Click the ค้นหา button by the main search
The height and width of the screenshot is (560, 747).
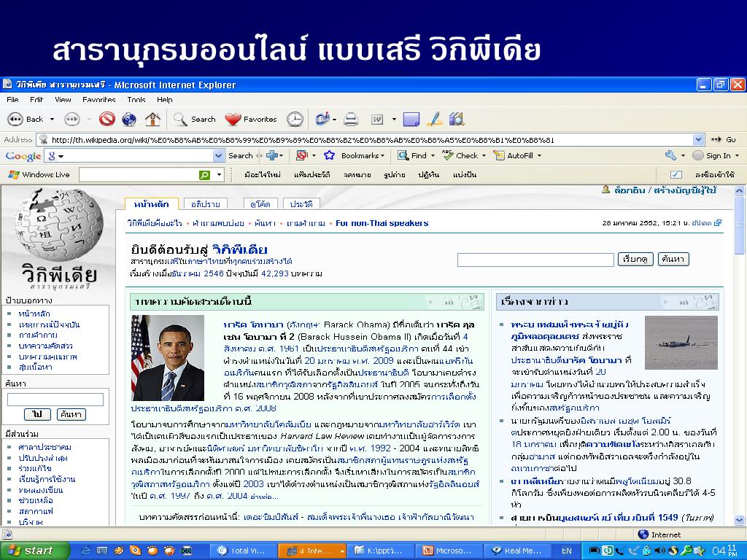[x=673, y=259]
